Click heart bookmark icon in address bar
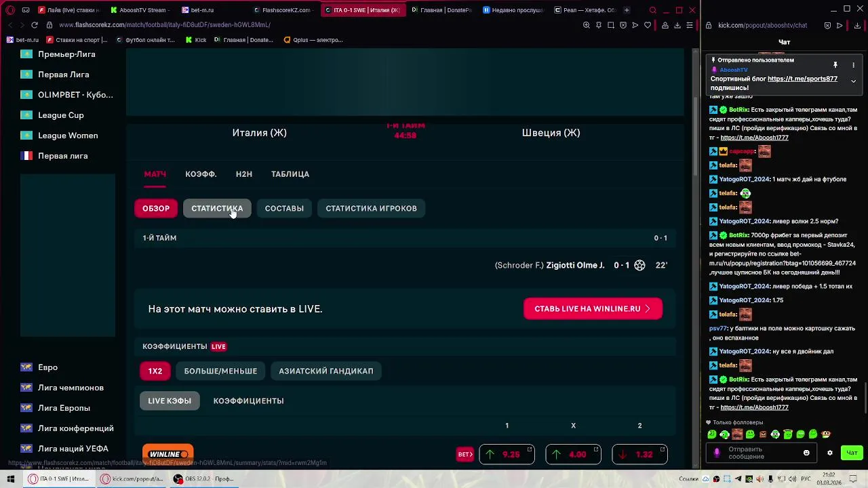The width and height of the screenshot is (868, 488). click(648, 25)
